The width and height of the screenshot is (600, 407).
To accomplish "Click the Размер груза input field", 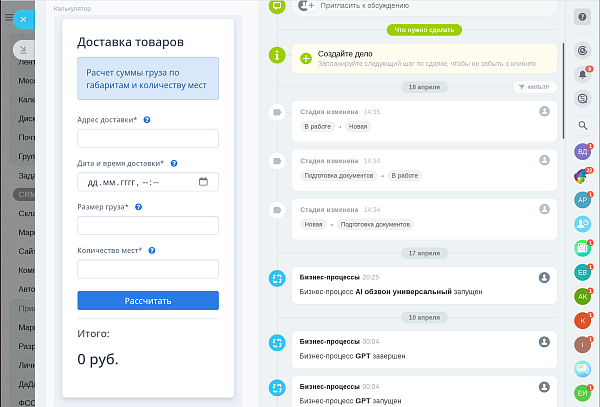I will point(148,226).
